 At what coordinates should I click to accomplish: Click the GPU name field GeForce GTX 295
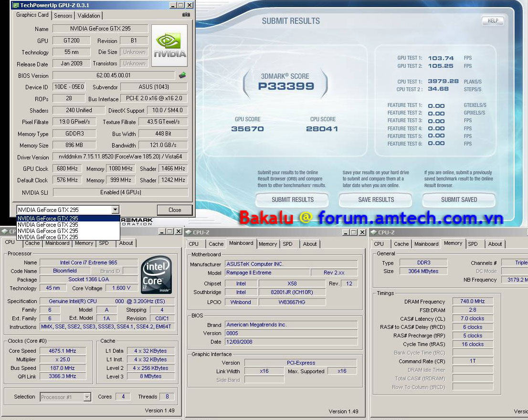pos(100,29)
